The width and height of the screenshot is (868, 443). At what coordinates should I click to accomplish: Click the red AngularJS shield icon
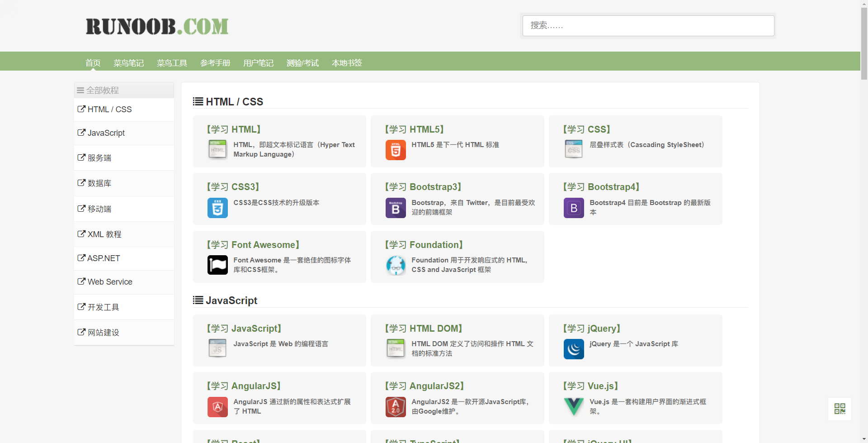pyautogui.click(x=217, y=407)
